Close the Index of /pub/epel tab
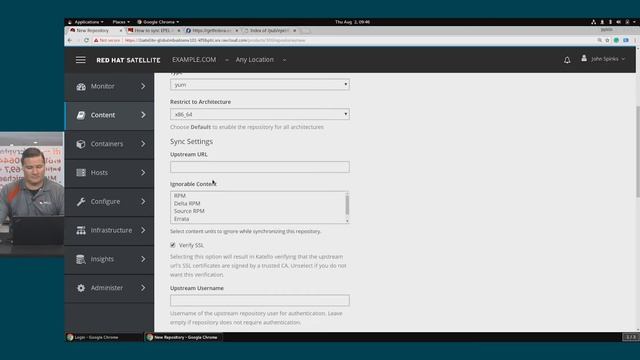 294,31
